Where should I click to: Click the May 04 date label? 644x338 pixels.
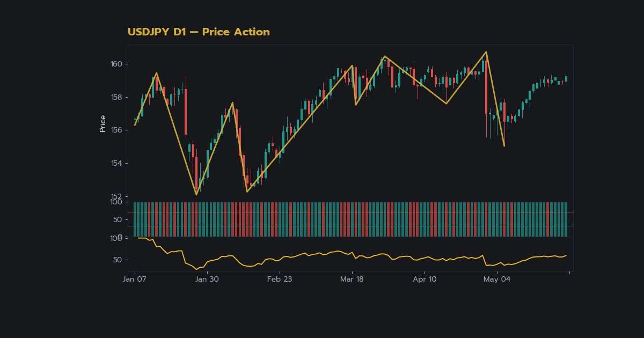click(x=497, y=279)
